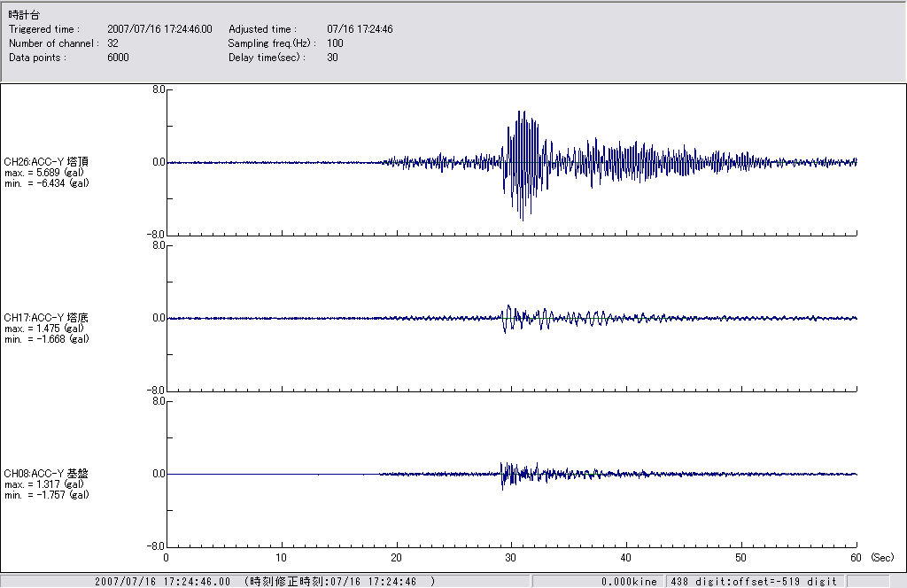The image size is (907, 588).
Task: Click the 30 tick on the time axis
Action: coord(510,558)
